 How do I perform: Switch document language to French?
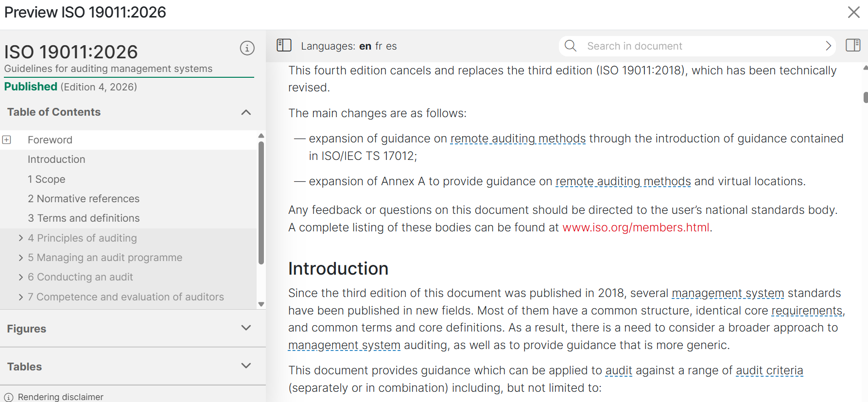[379, 46]
